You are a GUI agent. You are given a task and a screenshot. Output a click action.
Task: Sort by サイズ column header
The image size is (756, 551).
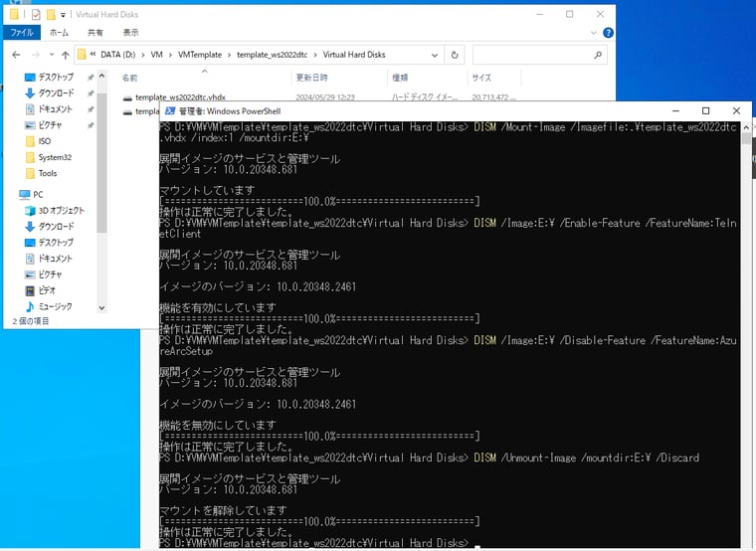coord(481,78)
